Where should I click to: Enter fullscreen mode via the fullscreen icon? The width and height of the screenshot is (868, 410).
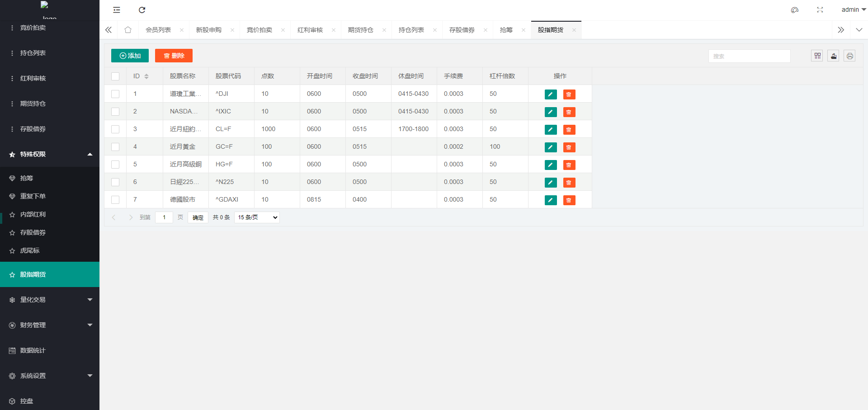[820, 10]
